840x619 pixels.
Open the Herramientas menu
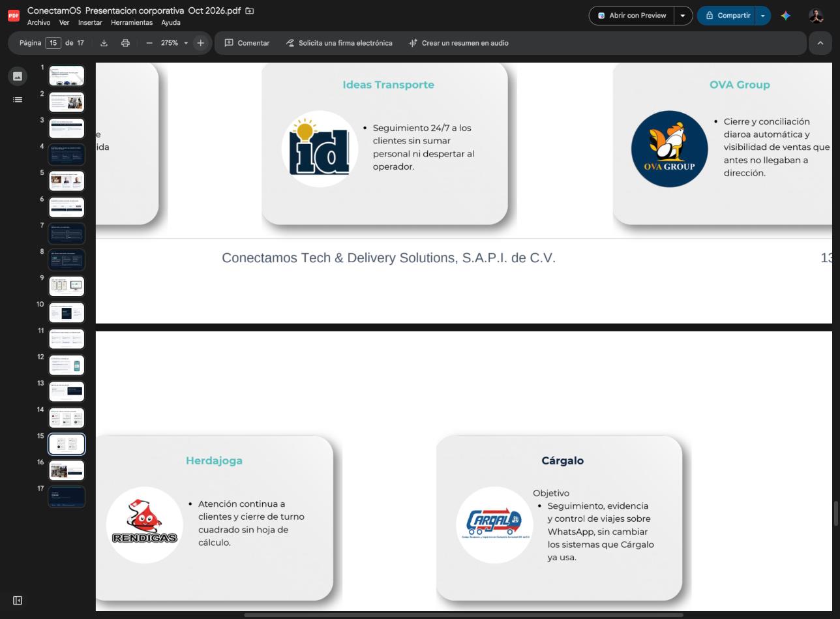click(x=132, y=22)
